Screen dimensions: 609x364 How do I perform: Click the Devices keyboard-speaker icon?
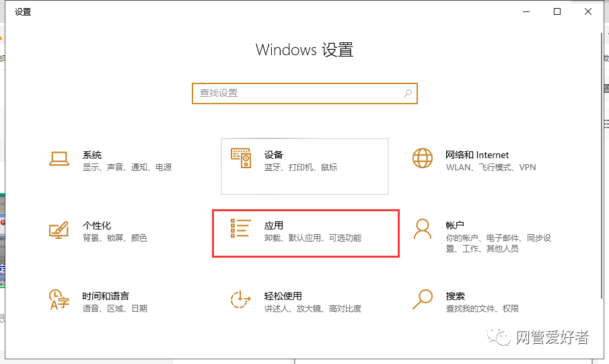point(241,158)
